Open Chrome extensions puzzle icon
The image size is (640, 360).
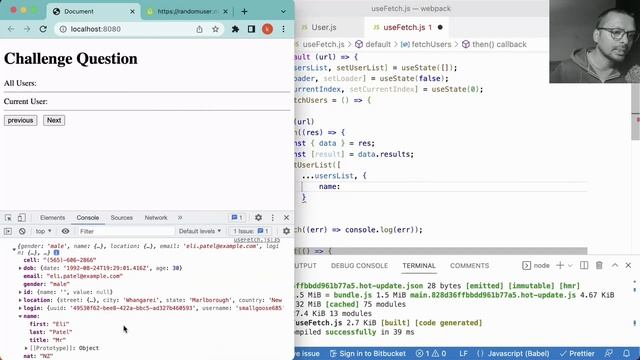(236, 29)
